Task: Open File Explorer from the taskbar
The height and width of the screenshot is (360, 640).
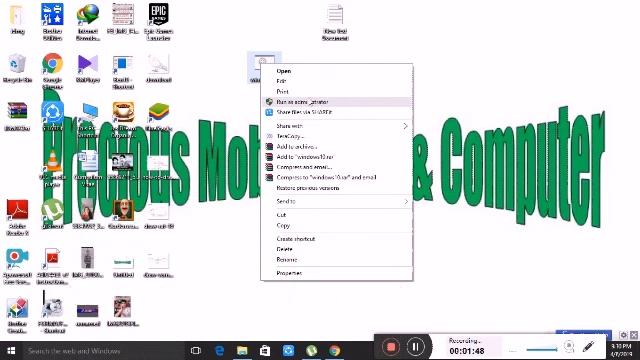Action: (x=242, y=351)
